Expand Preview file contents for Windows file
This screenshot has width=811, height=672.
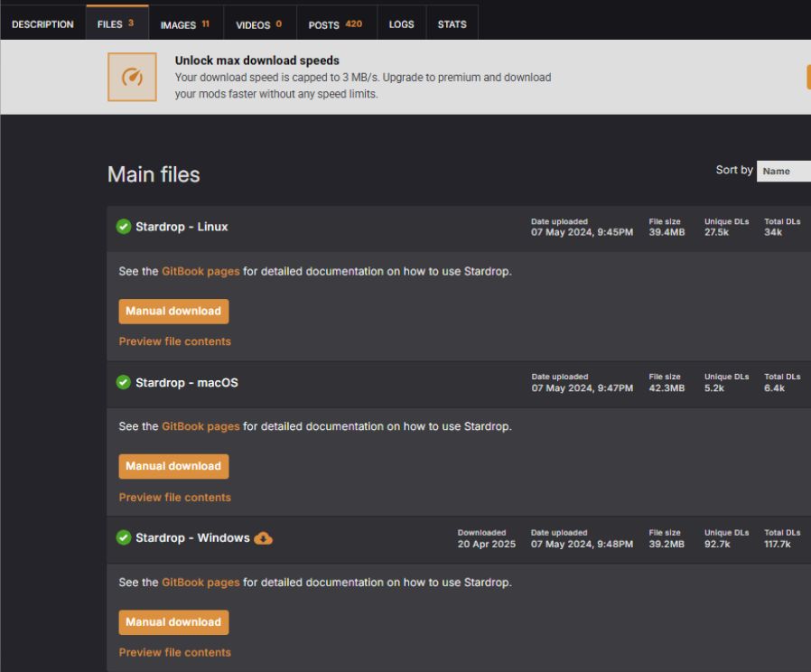coord(175,652)
